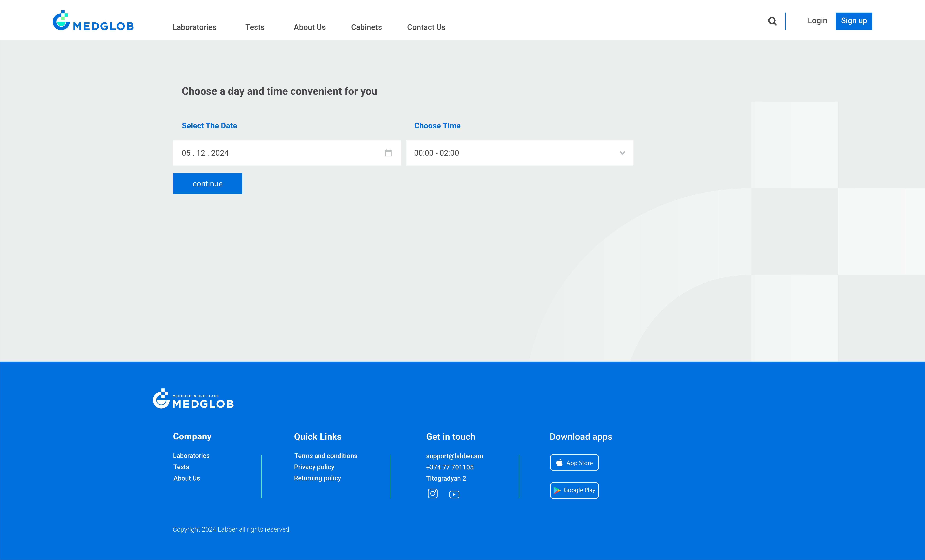Click the search magnifier icon
This screenshot has width=925, height=560.
772,21
